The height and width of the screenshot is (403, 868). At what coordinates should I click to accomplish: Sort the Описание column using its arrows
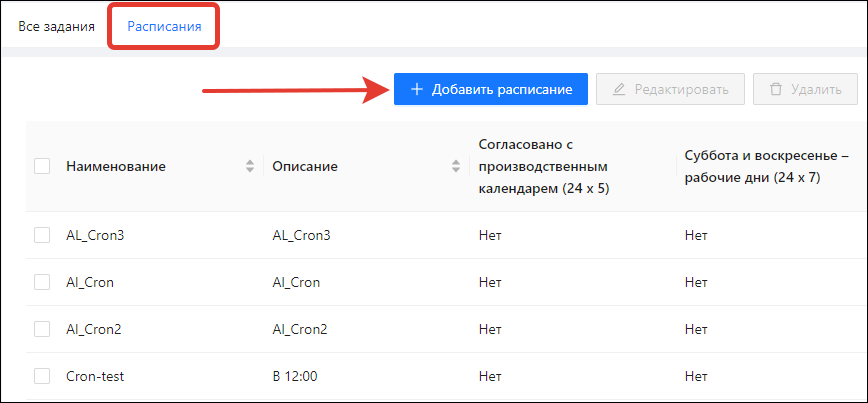(456, 166)
